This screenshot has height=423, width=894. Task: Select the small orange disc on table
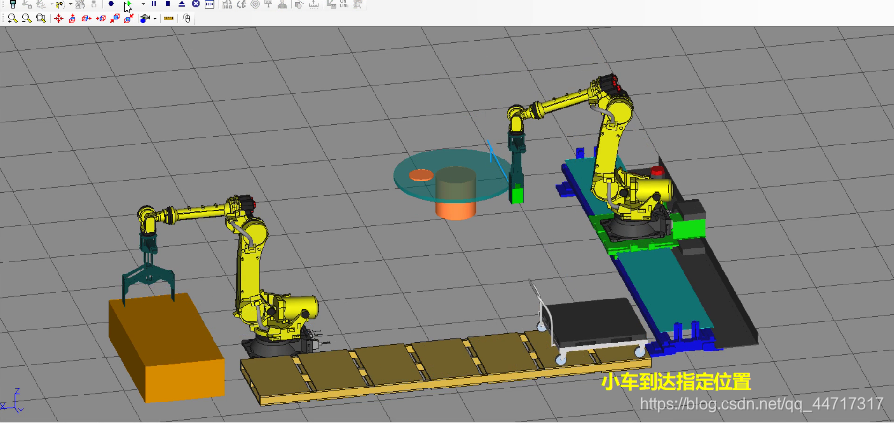(x=421, y=175)
